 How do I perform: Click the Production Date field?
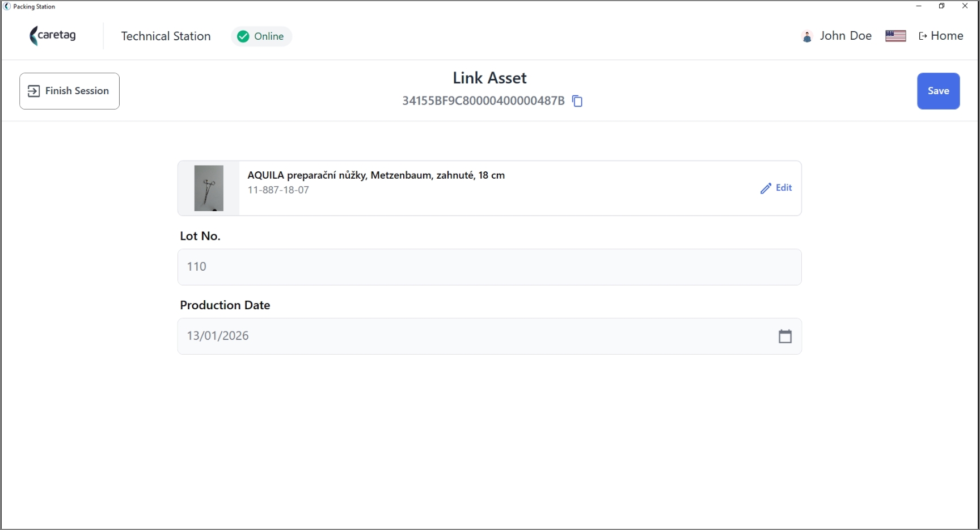489,336
